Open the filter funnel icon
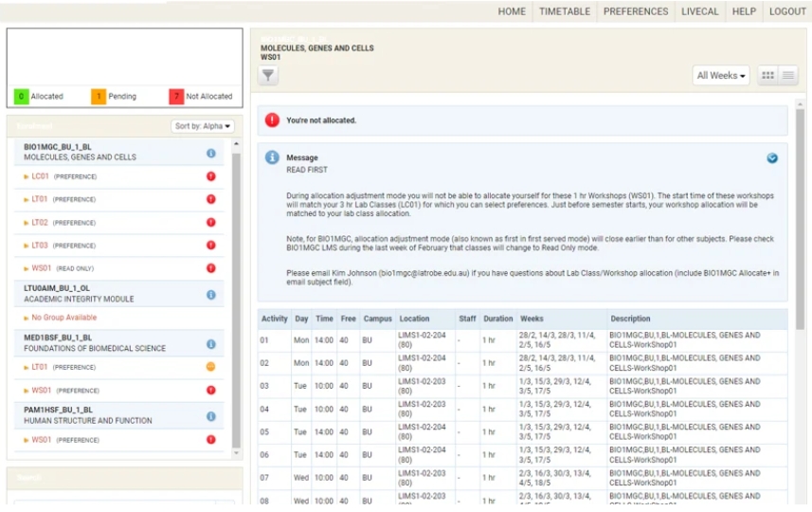812x512 pixels. pyautogui.click(x=268, y=76)
